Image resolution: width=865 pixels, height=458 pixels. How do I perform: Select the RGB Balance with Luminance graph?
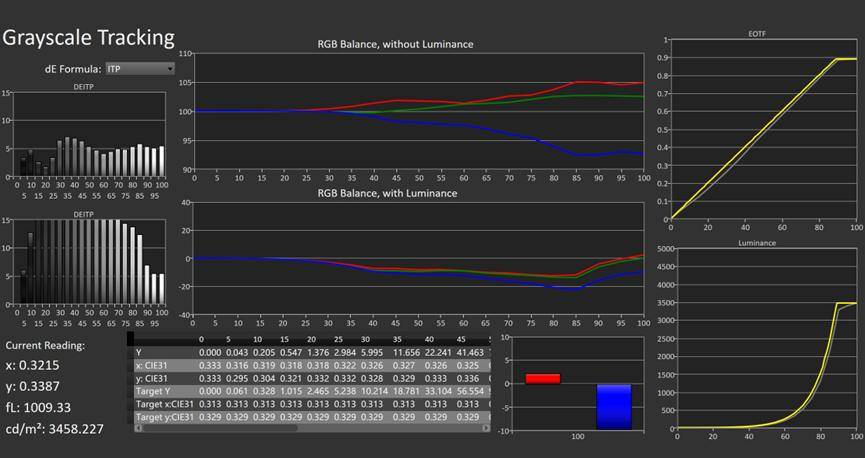click(420, 258)
